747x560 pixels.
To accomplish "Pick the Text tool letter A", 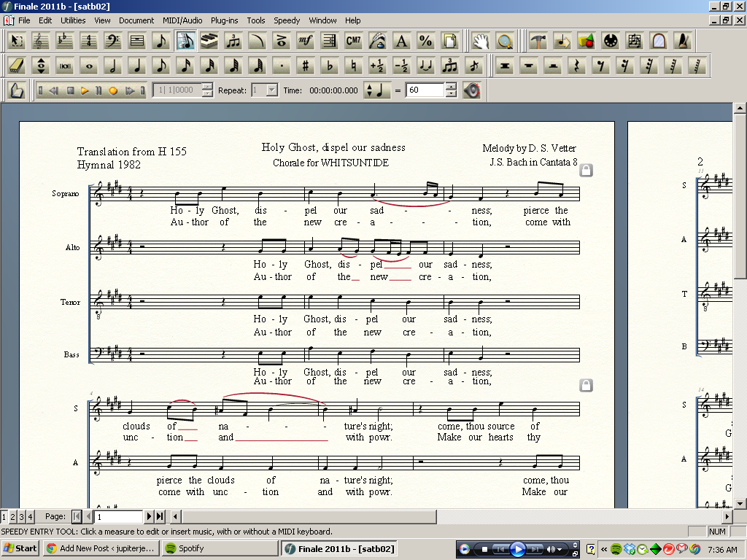I will (x=402, y=41).
